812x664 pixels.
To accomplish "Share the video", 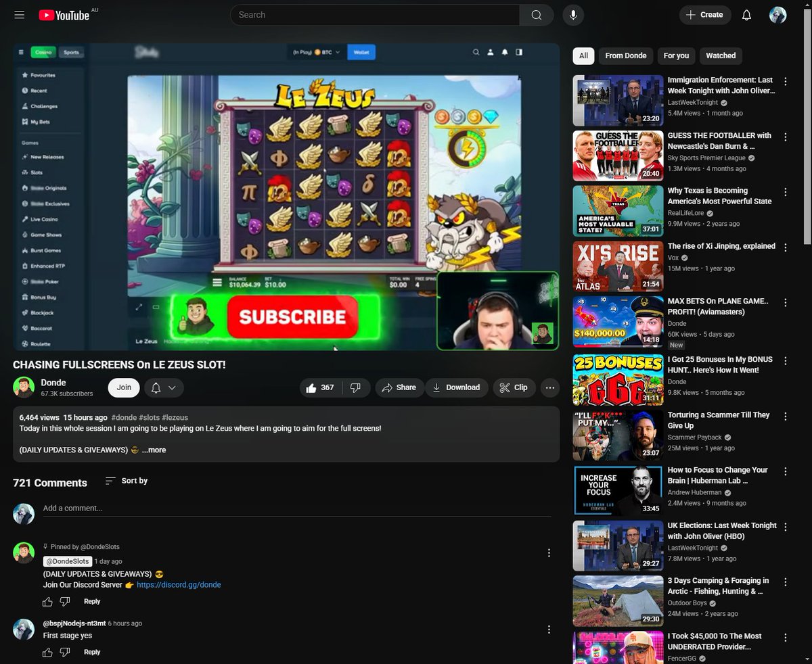I will (399, 387).
